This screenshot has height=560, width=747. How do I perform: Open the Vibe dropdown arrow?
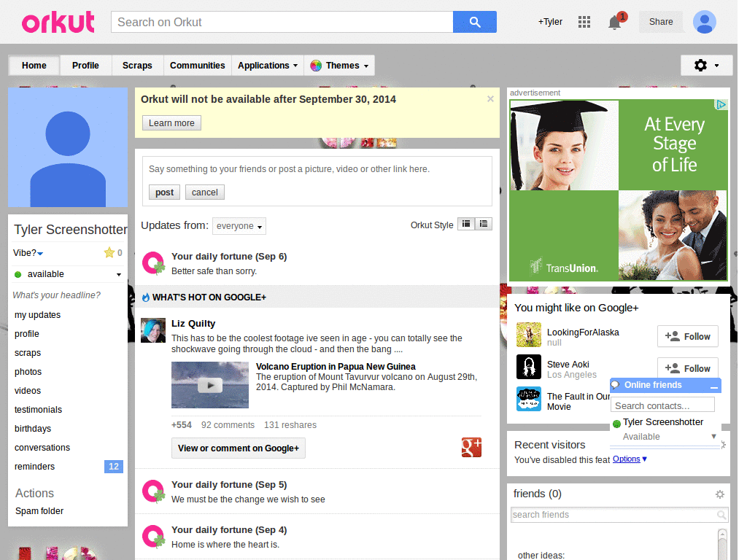[x=40, y=253]
